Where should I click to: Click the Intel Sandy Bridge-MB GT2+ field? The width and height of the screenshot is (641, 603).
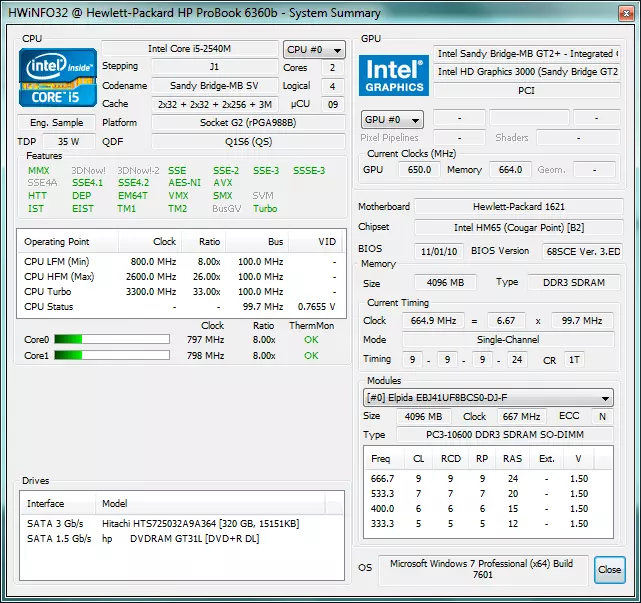(527, 54)
